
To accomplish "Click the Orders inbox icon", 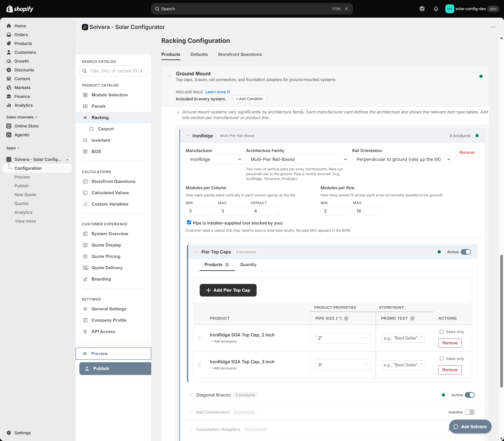I will coord(9,35).
